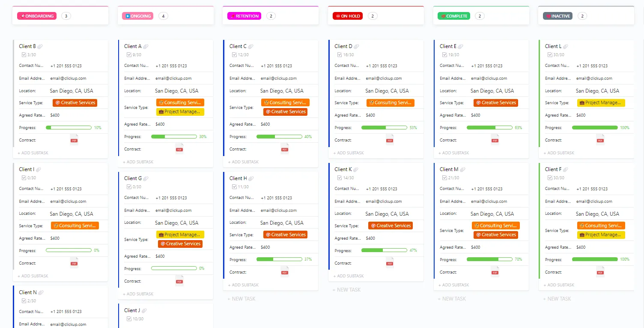This screenshot has width=644, height=328.
Task: Open Client G's Creative Services tag
Action: pos(180,244)
